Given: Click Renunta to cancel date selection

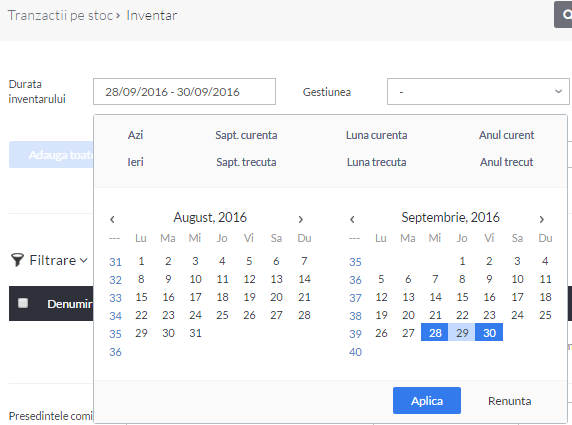Looking at the screenshot, I should [x=509, y=401].
